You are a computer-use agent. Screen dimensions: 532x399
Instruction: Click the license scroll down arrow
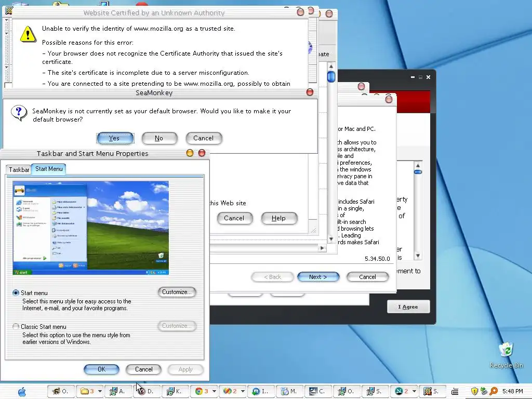[x=418, y=256]
